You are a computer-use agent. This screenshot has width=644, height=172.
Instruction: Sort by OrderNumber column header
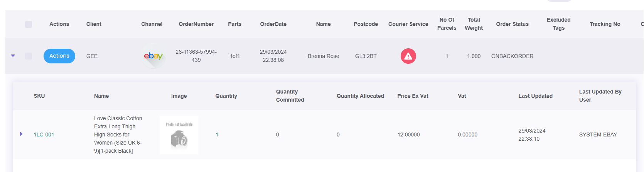pyautogui.click(x=196, y=24)
